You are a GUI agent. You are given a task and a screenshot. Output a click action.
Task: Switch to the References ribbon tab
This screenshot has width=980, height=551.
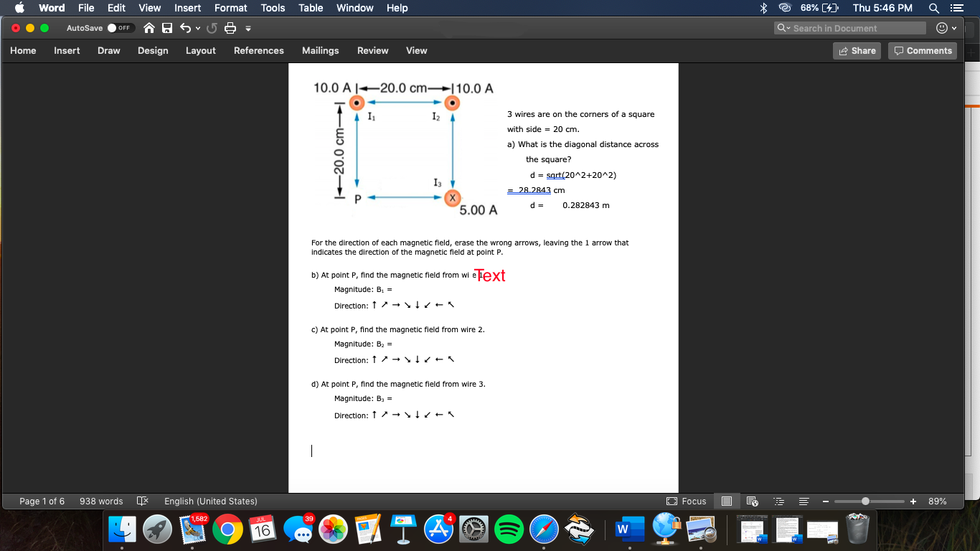pos(258,50)
